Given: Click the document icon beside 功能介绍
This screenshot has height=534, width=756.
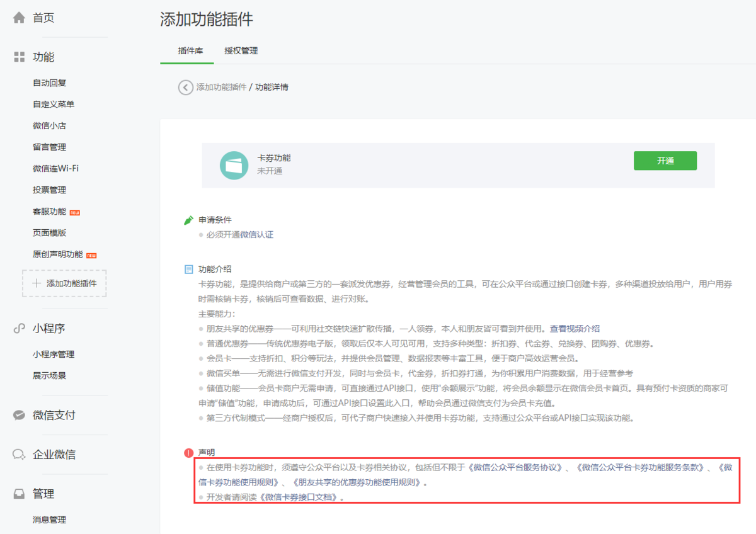Looking at the screenshot, I should tap(188, 270).
